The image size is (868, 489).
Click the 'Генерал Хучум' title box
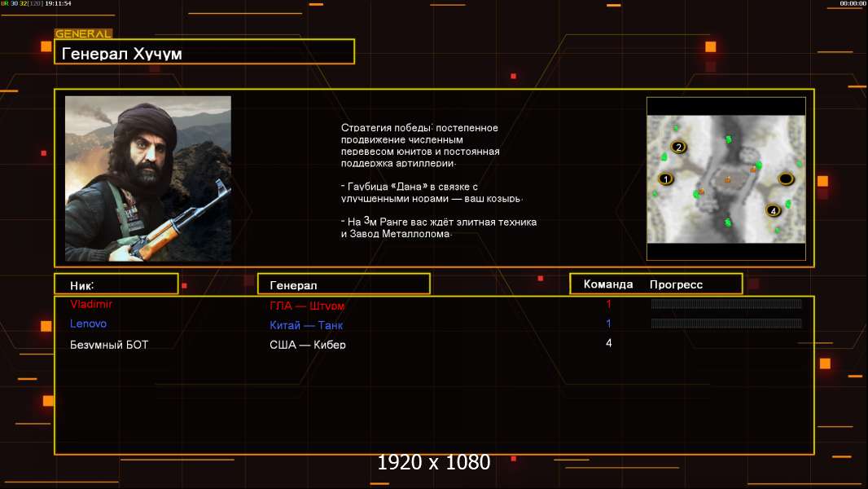[x=204, y=52]
